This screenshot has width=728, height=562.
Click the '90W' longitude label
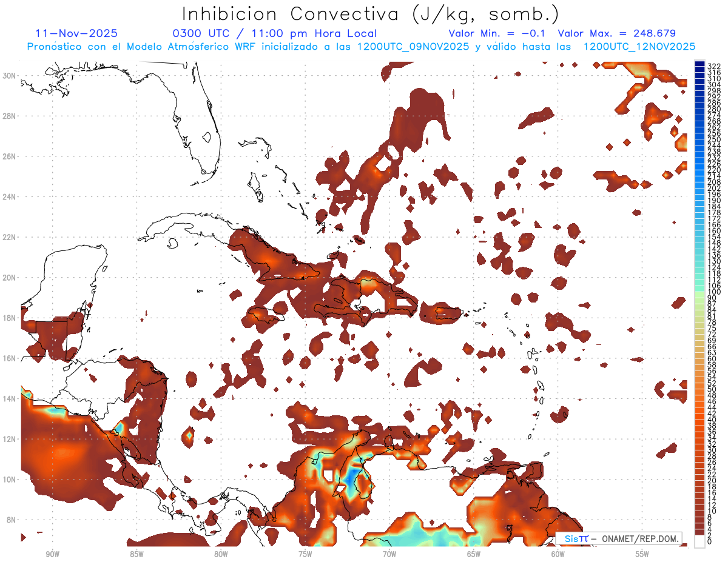click(52, 554)
